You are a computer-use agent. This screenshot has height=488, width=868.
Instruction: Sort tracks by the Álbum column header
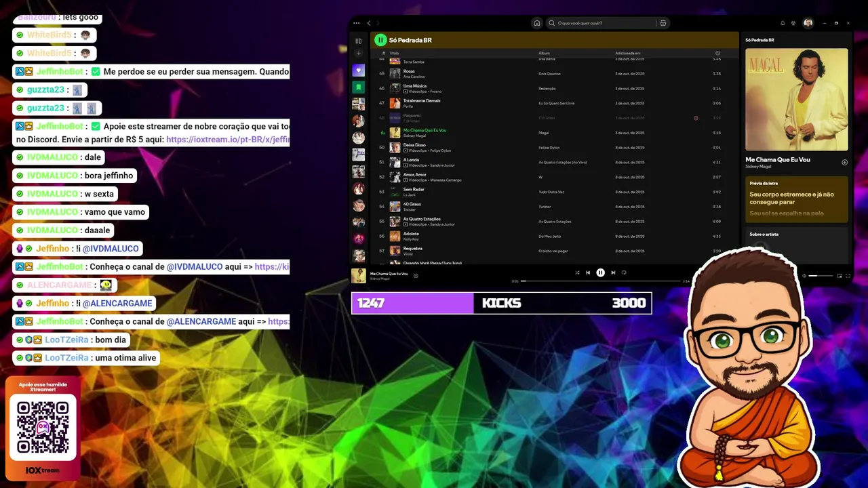pos(544,53)
